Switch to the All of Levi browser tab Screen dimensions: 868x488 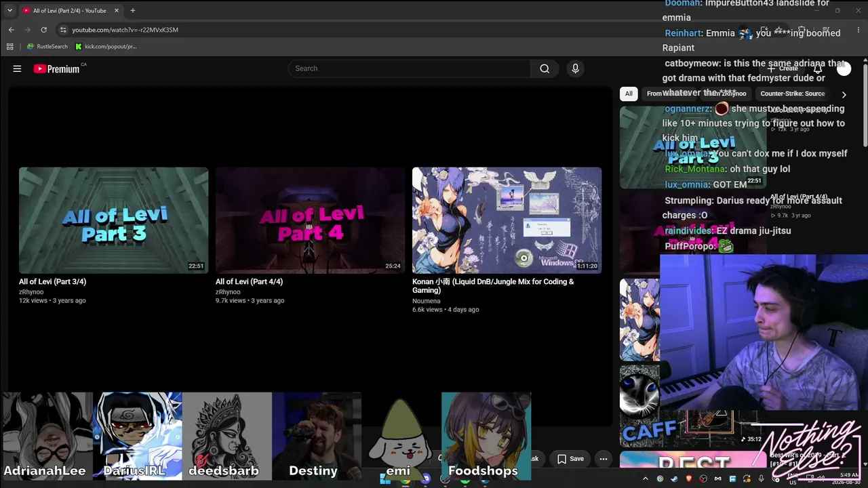click(70, 10)
